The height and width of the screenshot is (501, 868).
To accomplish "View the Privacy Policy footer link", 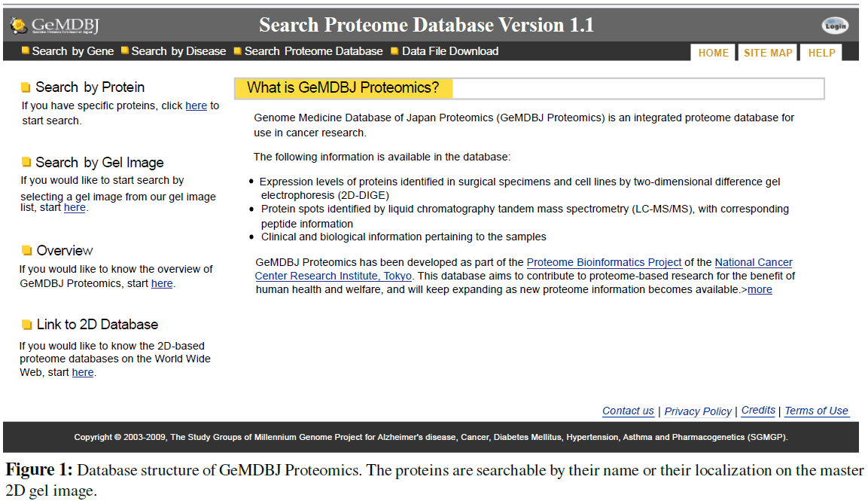I will click(698, 411).
